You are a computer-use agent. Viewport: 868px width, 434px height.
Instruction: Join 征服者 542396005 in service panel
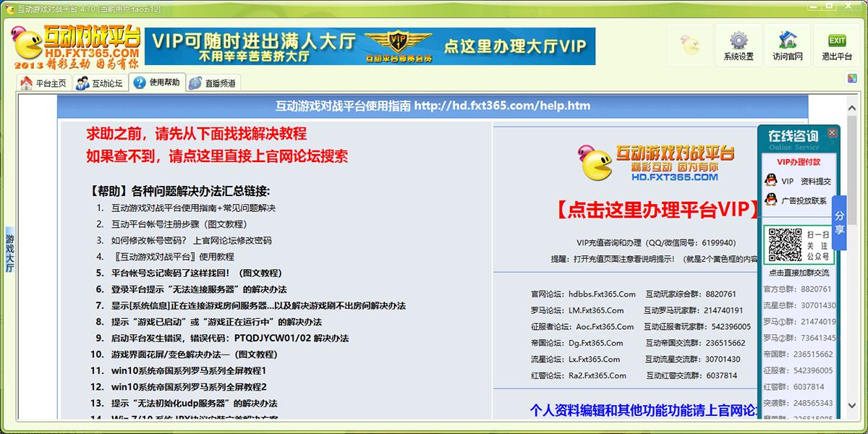(x=799, y=370)
